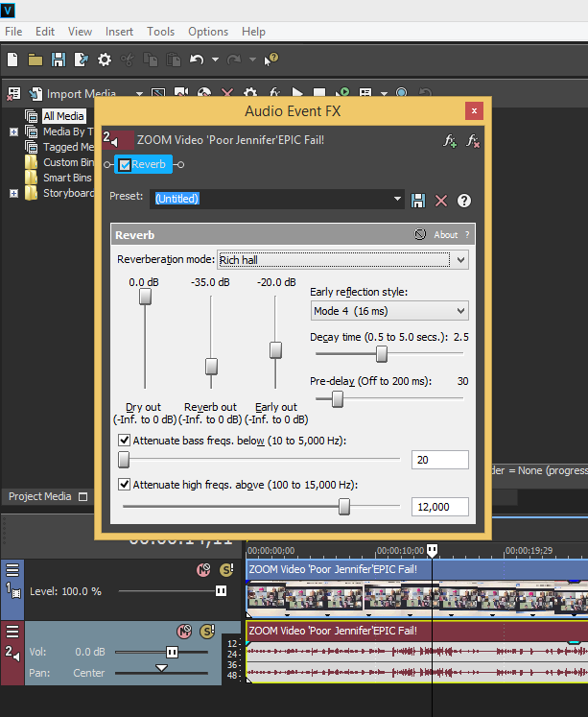Save the preset with the disk icon

pos(418,201)
